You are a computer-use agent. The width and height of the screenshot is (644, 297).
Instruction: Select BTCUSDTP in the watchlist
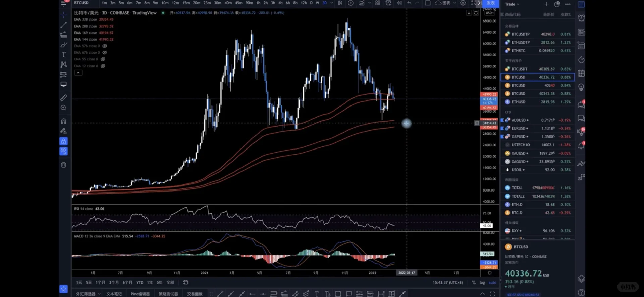(x=538, y=34)
